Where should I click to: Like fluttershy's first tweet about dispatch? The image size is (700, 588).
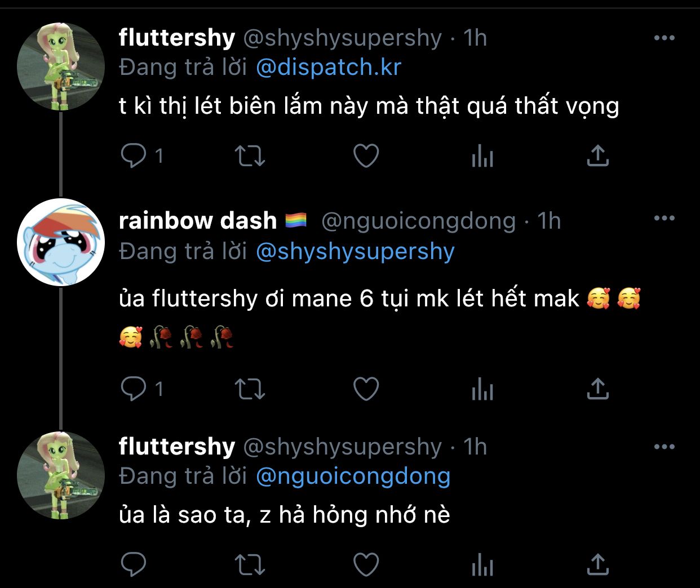(366, 156)
